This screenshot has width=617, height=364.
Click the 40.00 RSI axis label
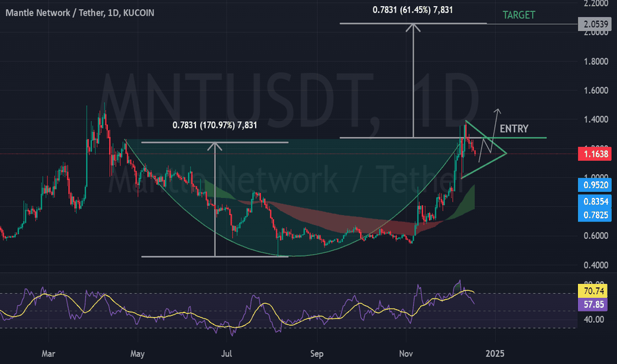click(594, 320)
